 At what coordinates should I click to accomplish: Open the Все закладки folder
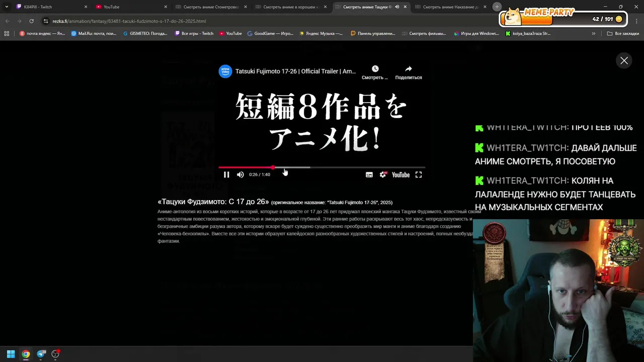coord(623,34)
